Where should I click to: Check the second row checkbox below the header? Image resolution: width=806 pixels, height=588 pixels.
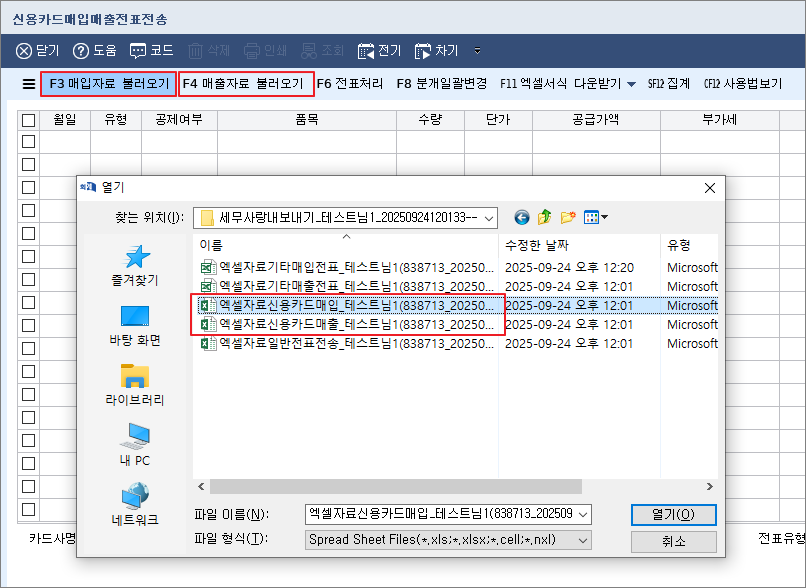click(x=30, y=164)
